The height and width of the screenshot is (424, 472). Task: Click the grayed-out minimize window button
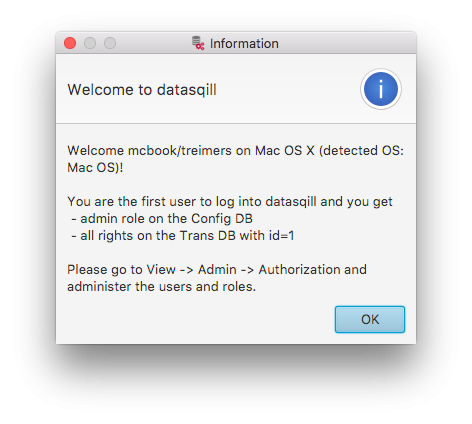coord(90,43)
